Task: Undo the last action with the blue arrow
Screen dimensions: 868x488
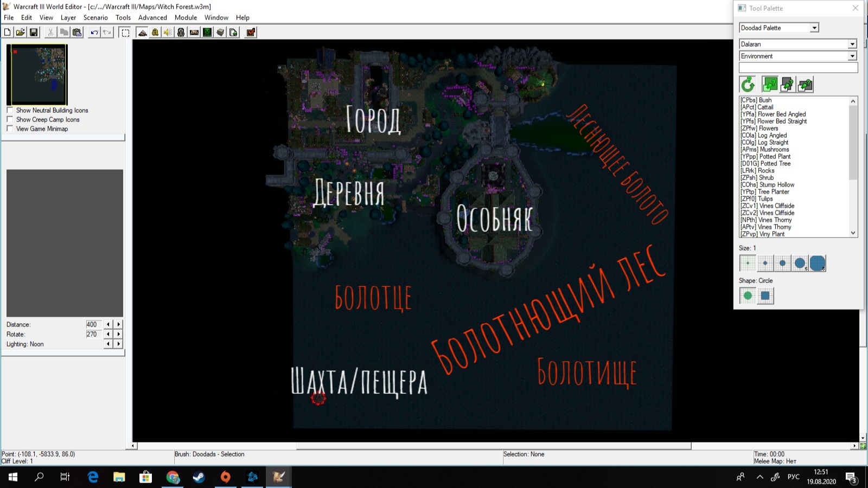Action: [x=94, y=33]
